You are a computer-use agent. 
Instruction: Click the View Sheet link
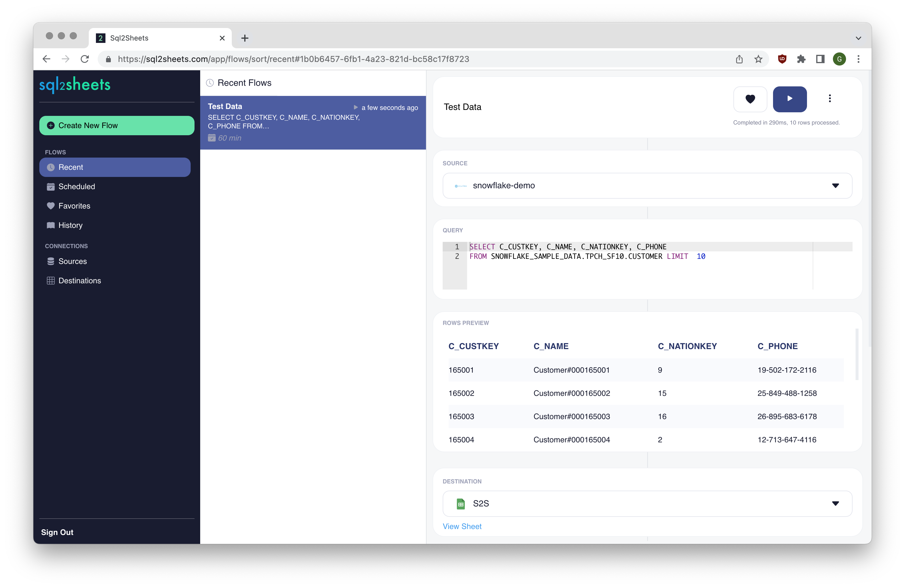462,526
